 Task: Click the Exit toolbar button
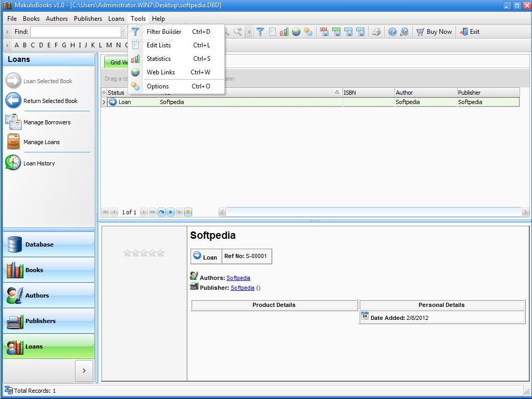point(470,32)
